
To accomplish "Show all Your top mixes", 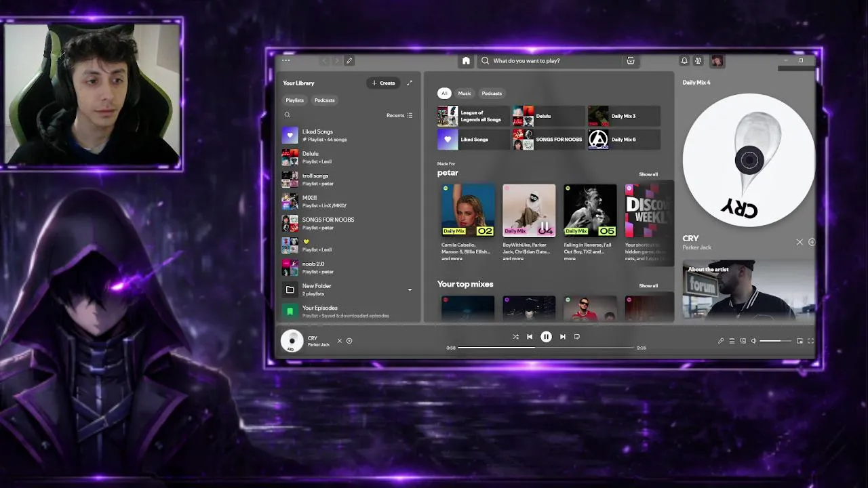I will coord(648,285).
